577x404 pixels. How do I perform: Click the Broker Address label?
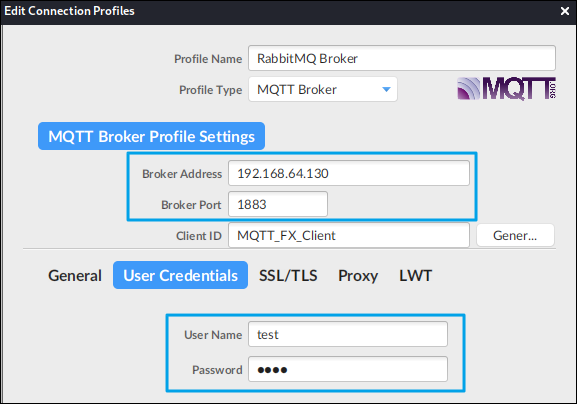182,174
